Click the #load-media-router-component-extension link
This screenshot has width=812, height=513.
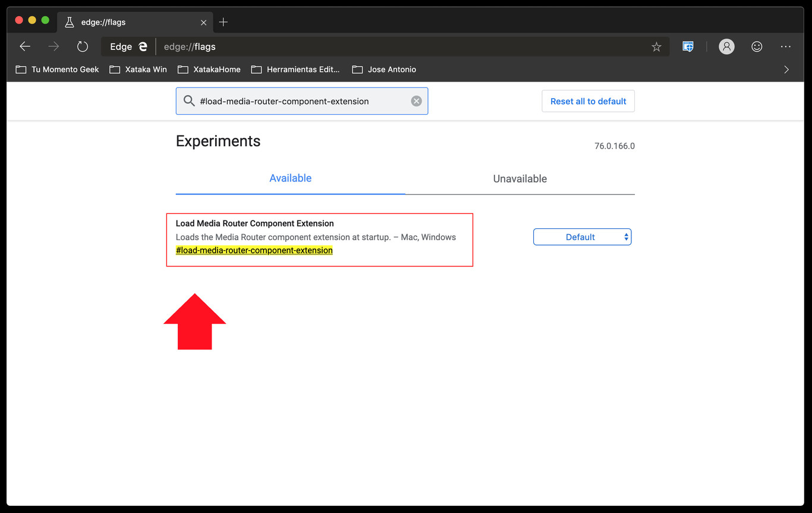coord(254,250)
